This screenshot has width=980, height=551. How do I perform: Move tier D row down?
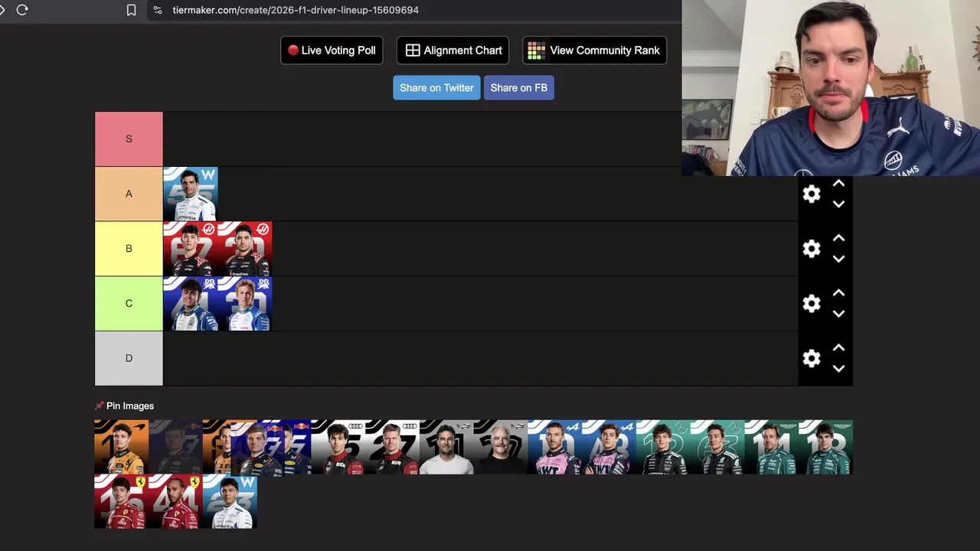[x=838, y=368]
